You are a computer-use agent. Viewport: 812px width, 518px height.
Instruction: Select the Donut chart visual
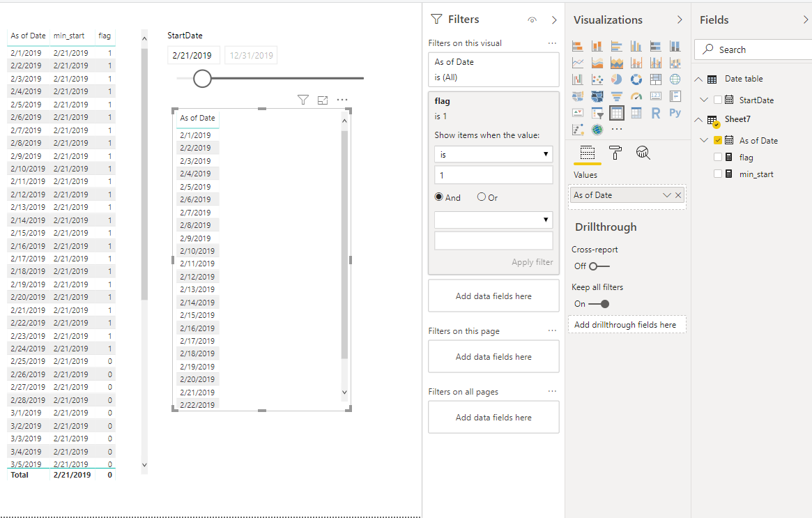click(x=636, y=79)
